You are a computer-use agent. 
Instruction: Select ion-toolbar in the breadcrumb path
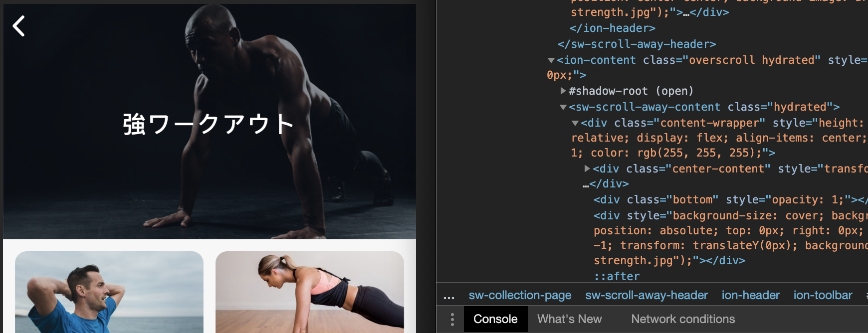click(823, 295)
